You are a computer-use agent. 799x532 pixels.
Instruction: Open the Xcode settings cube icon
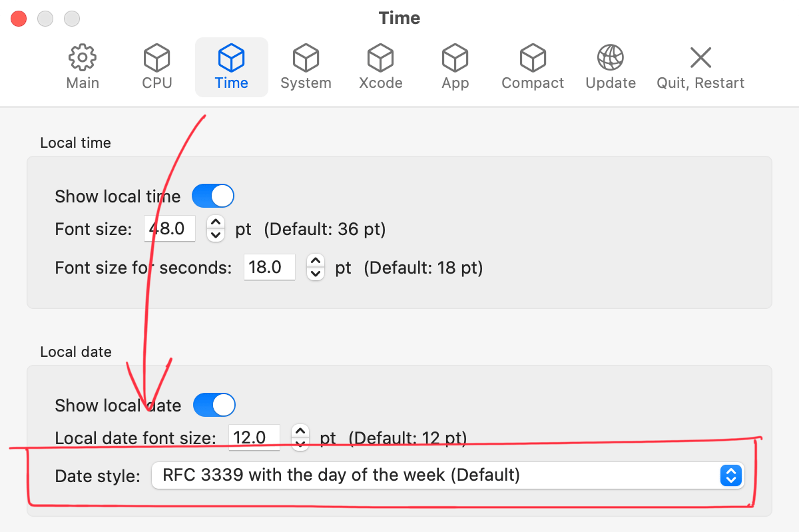[381, 58]
